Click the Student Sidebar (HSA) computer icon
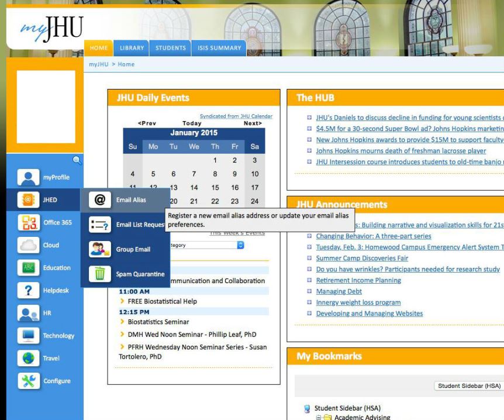Screen dimensions: 504x420 coord(308,408)
